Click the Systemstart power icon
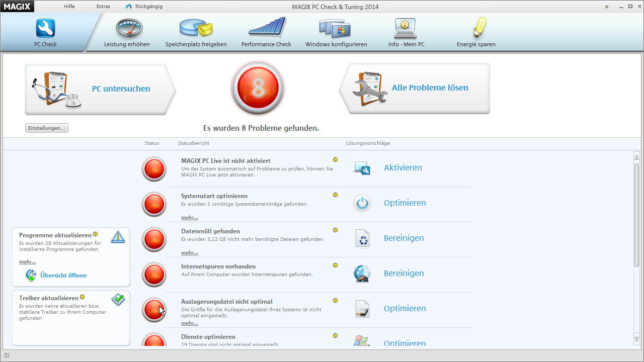 pyautogui.click(x=362, y=203)
